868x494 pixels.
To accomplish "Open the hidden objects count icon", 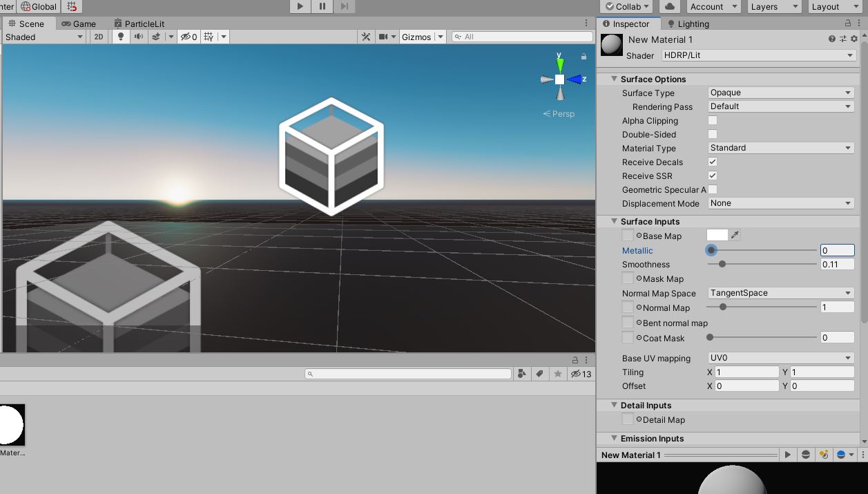I will point(186,37).
